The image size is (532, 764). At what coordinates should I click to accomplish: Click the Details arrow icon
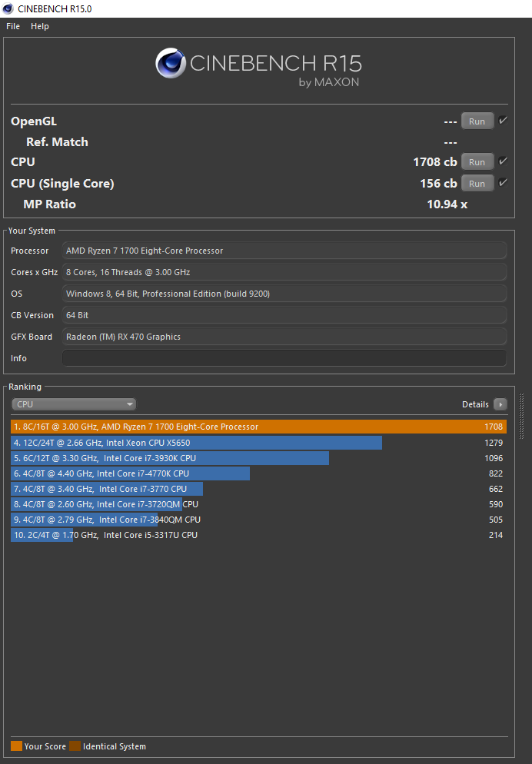(x=500, y=404)
